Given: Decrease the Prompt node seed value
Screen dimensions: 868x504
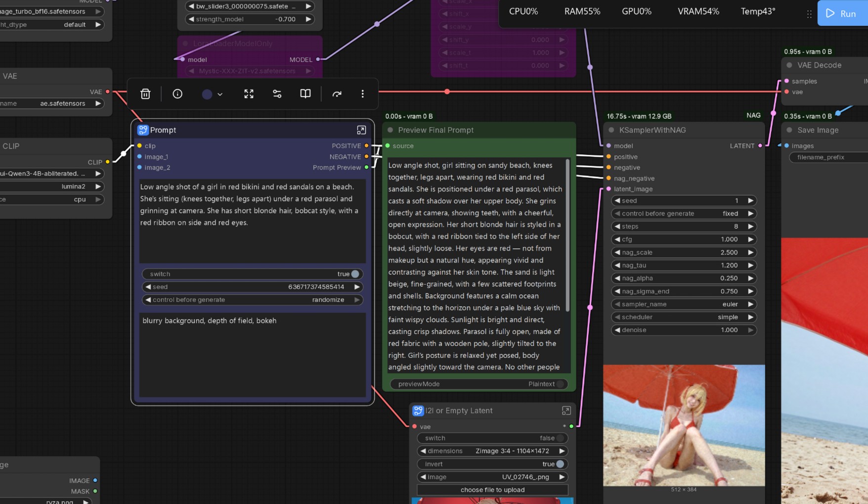Looking at the screenshot, I should (x=148, y=287).
